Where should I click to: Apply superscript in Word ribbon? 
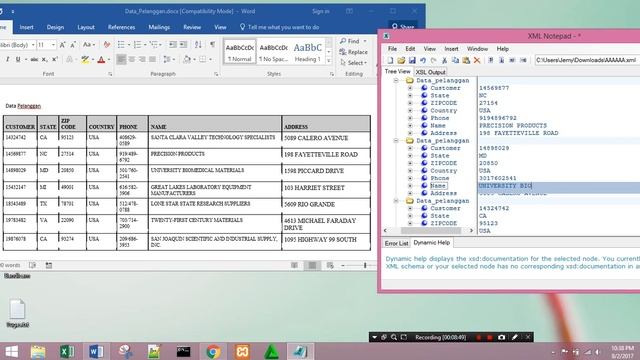click(55, 60)
